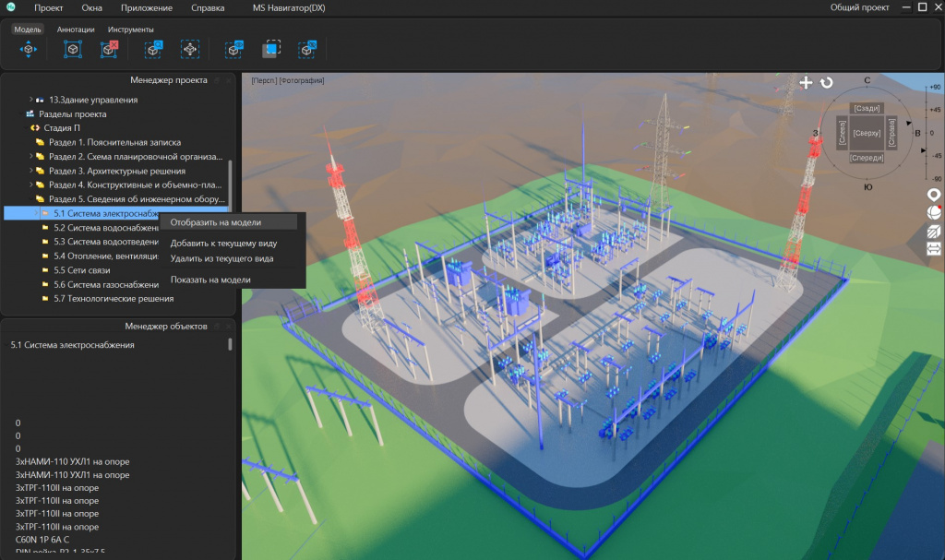
Task: Click the cube with eye show-object icon
Action: (x=234, y=49)
